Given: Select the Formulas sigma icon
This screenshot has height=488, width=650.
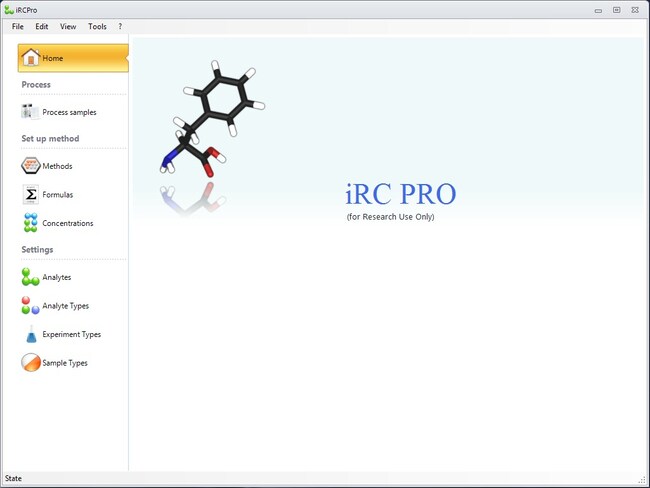Looking at the screenshot, I should pyautogui.click(x=31, y=194).
